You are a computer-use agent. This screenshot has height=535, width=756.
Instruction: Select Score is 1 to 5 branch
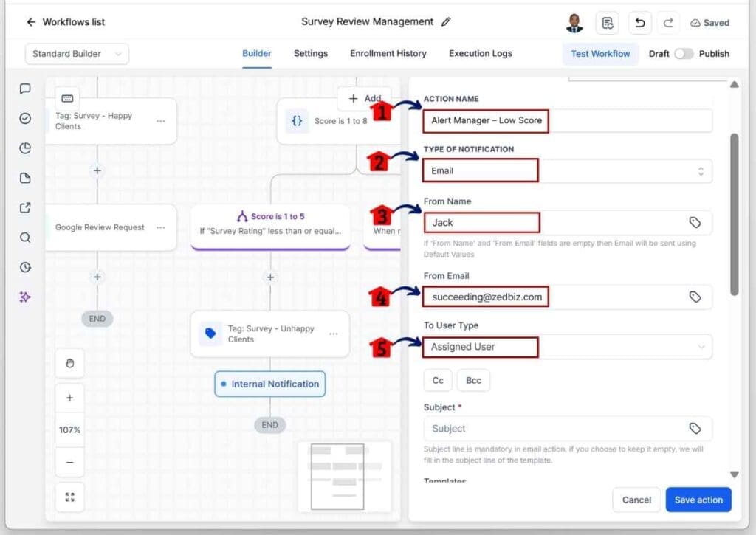(x=270, y=227)
